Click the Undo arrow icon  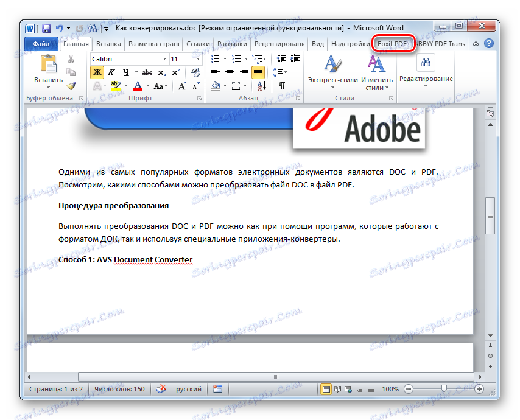(x=59, y=29)
